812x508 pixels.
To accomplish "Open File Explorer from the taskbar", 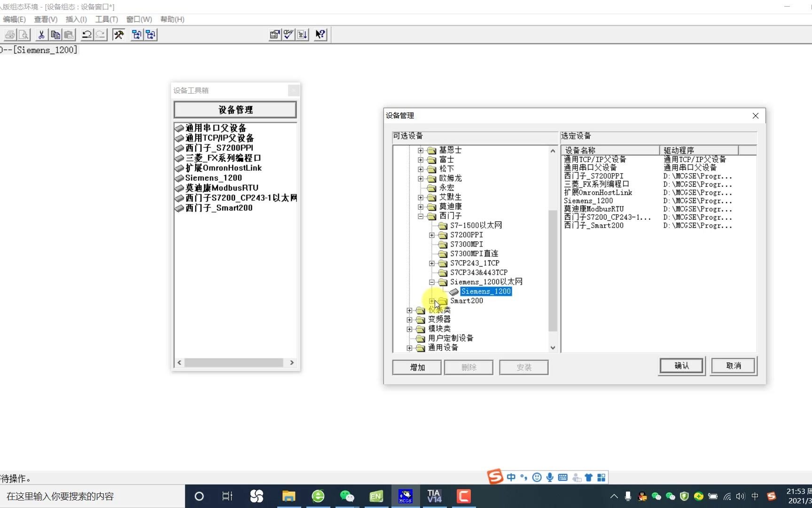I will tap(289, 496).
